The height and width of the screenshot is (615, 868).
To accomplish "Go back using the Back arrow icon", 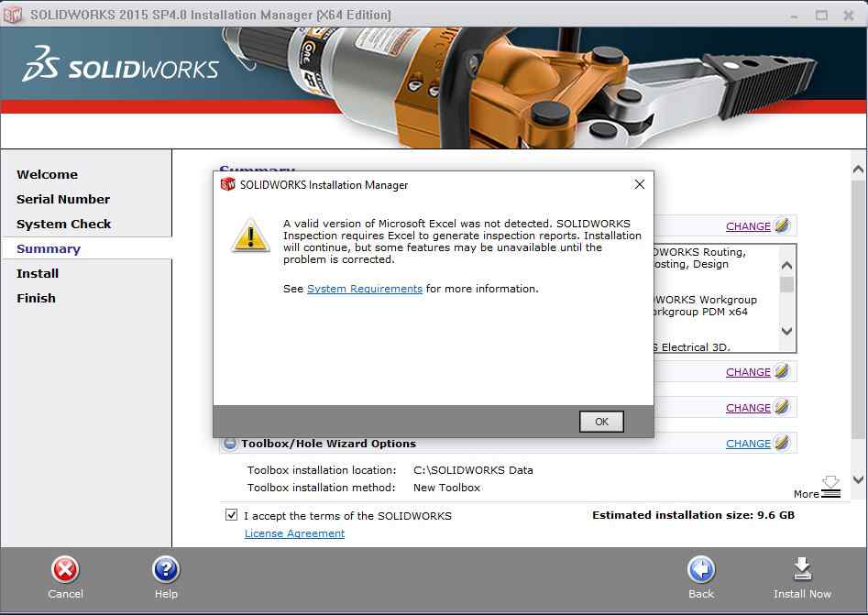I will (x=701, y=570).
